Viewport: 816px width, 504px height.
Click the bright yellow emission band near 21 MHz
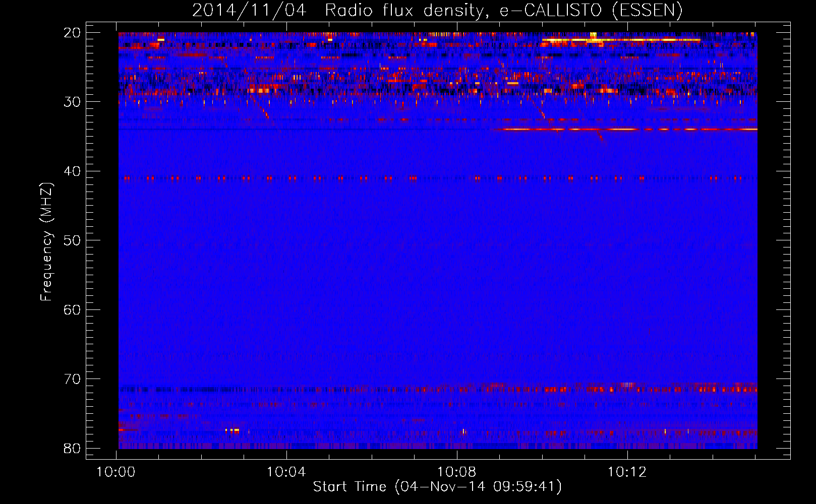coord(621,39)
